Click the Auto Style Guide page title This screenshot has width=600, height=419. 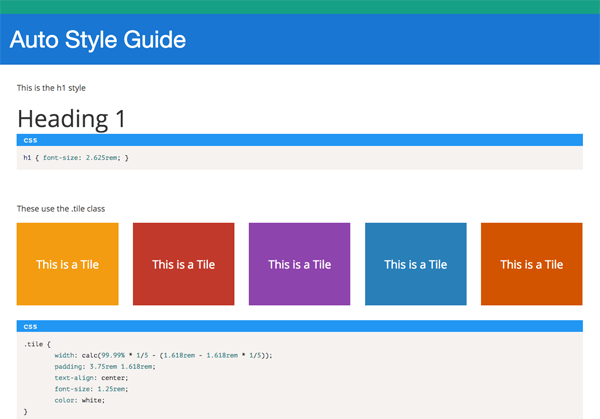coord(98,41)
